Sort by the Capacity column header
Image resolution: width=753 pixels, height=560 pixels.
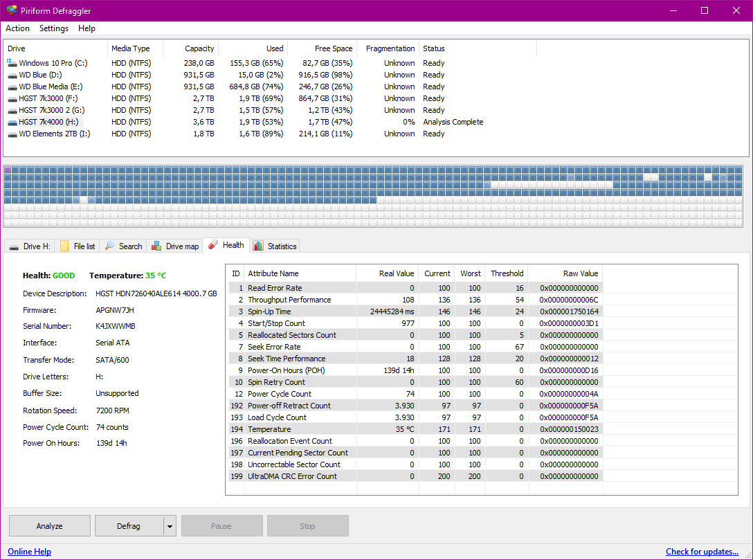pyautogui.click(x=191, y=48)
